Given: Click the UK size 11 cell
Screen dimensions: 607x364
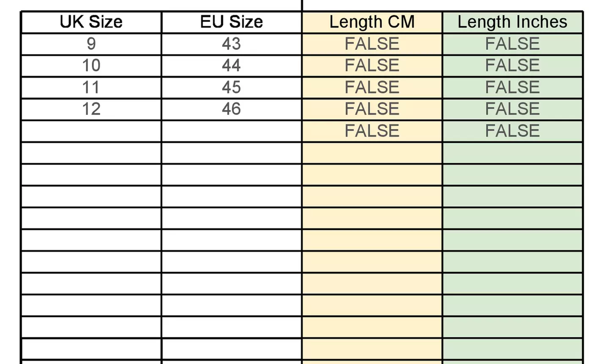Looking at the screenshot, I should 91,88.
